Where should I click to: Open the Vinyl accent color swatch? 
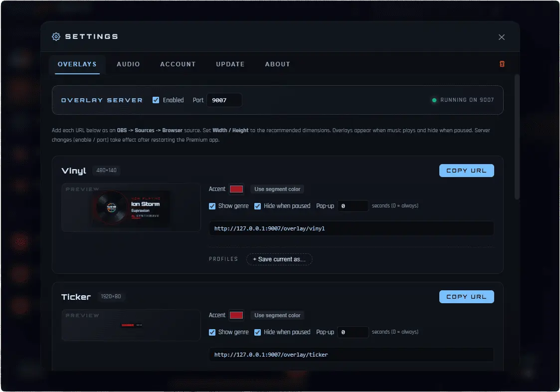pos(236,189)
